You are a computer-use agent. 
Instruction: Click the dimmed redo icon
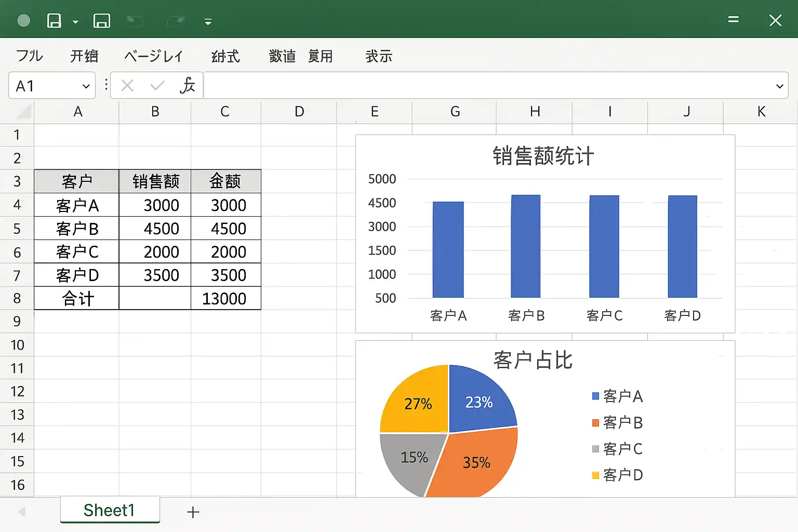pos(176,21)
